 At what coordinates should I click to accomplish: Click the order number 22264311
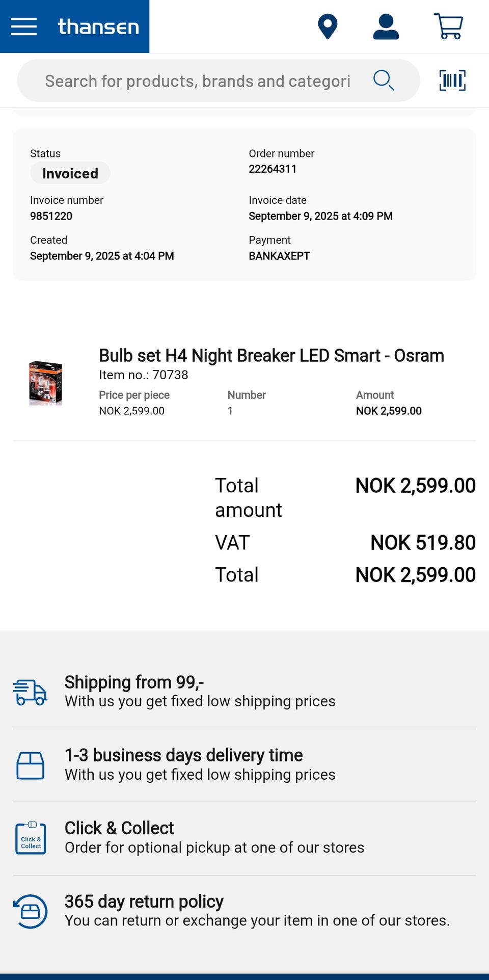click(273, 169)
